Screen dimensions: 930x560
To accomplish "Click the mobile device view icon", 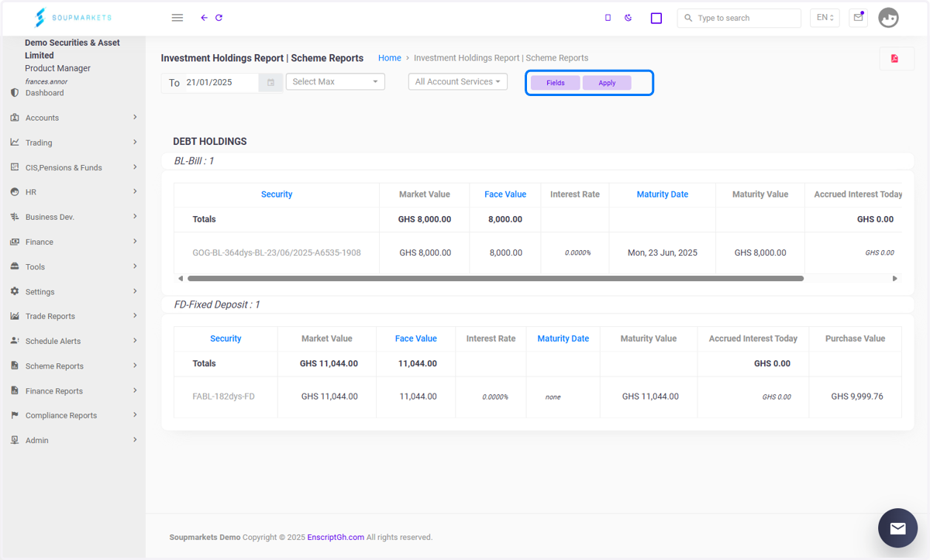I will point(608,18).
